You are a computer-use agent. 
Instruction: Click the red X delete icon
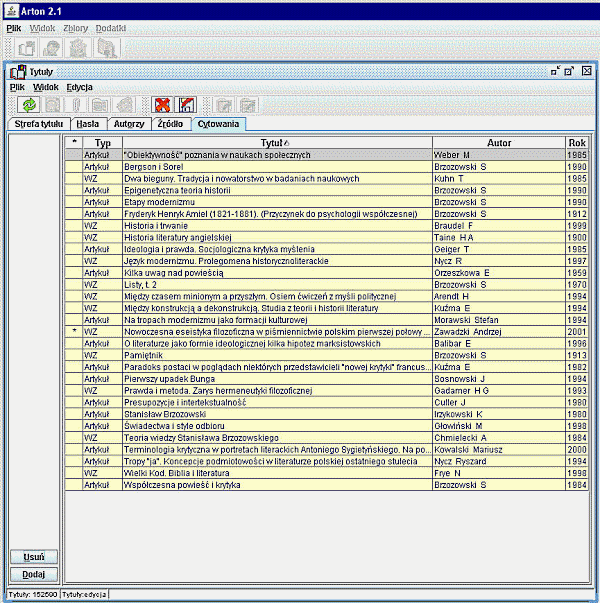click(161, 104)
